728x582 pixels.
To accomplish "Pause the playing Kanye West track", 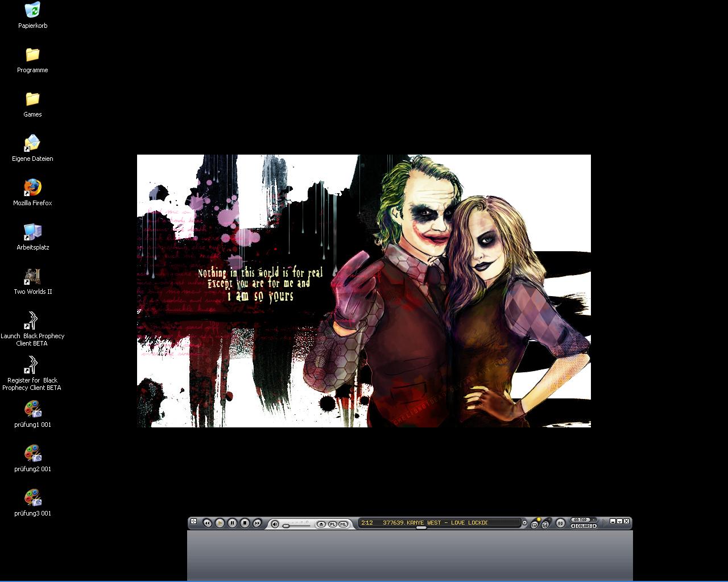I will click(232, 523).
